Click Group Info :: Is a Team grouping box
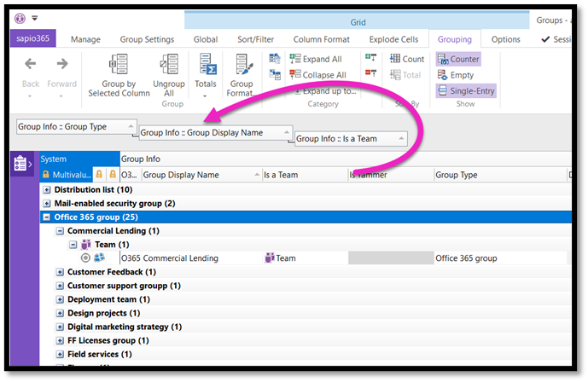This screenshot has height=382, width=588. pyautogui.click(x=351, y=139)
